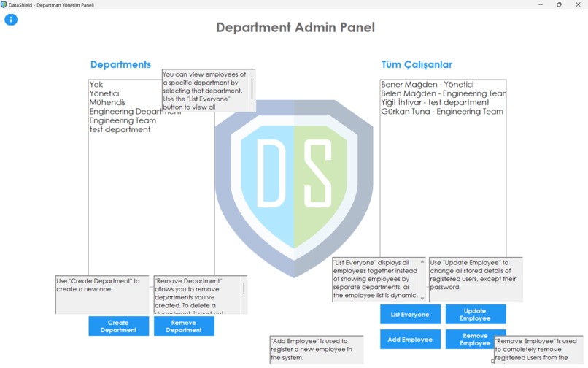The image size is (588, 368).
Task: Click the blue info icon
Action: tap(11, 20)
